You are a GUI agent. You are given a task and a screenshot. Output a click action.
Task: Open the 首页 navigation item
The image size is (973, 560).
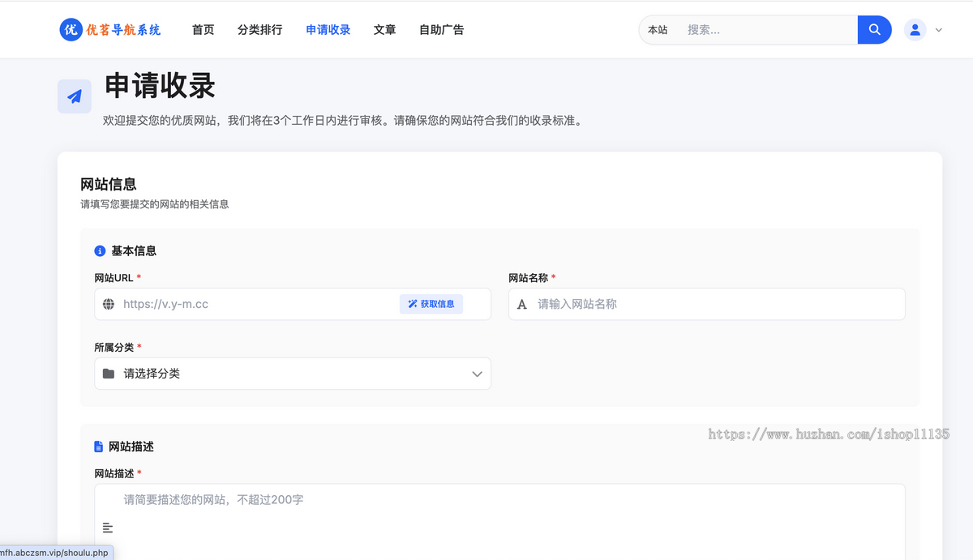(203, 30)
